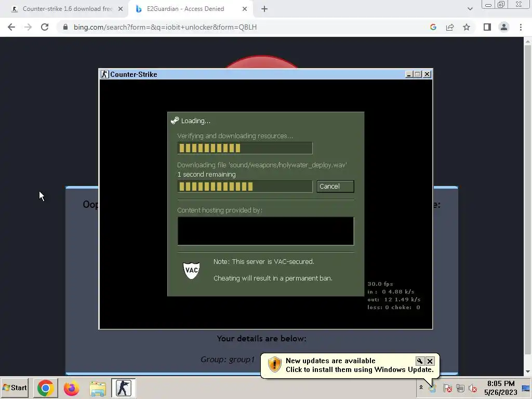The height and width of the screenshot is (399, 532).
Task: Minimize the Counter-Strike window
Action: click(409, 74)
